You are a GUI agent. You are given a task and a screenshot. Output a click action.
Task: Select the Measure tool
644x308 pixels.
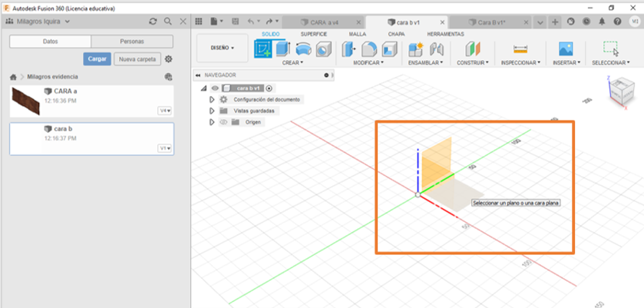(520, 49)
